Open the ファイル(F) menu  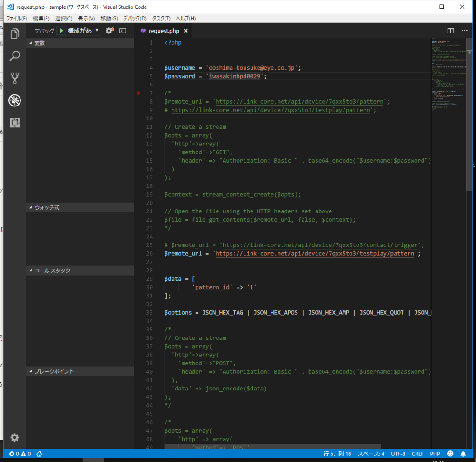(x=17, y=19)
